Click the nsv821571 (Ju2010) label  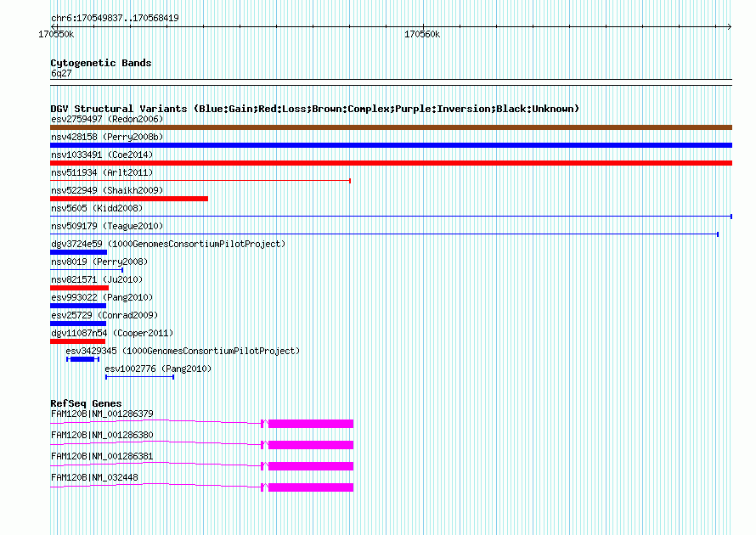(97, 279)
